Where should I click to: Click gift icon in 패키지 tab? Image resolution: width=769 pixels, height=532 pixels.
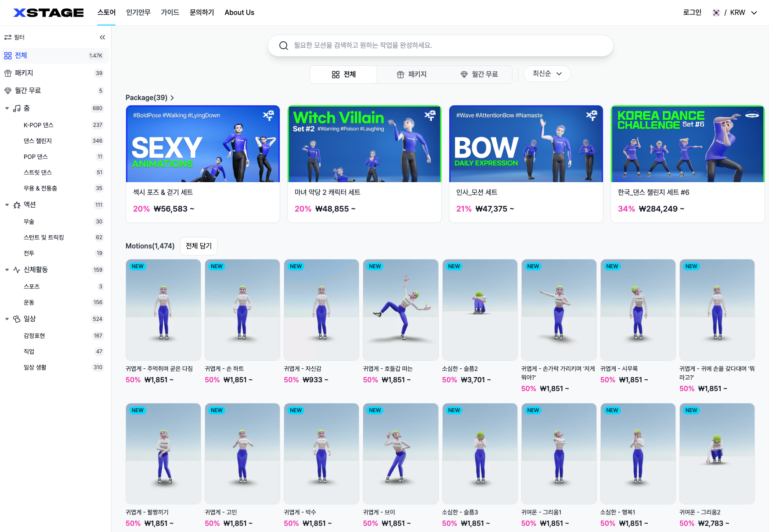click(401, 75)
